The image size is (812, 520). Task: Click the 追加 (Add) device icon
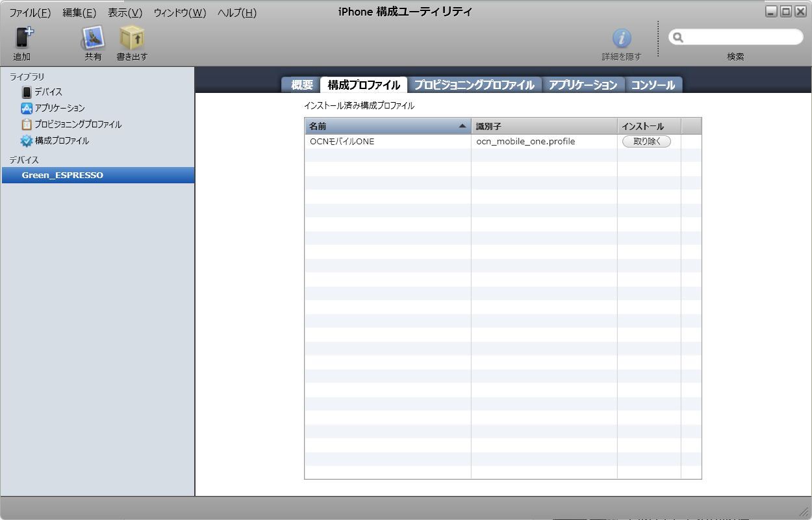(23, 38)
